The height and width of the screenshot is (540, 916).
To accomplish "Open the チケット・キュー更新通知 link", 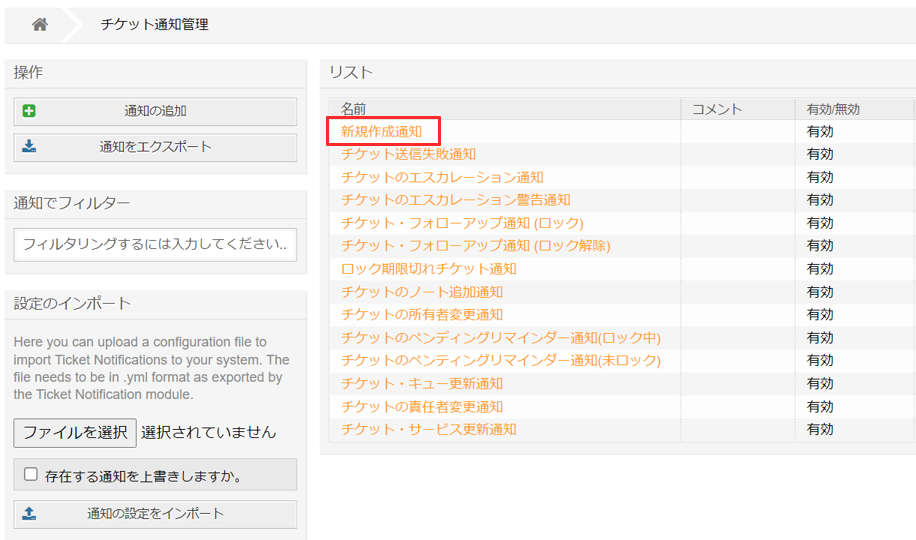I will [x=422, y=383].
